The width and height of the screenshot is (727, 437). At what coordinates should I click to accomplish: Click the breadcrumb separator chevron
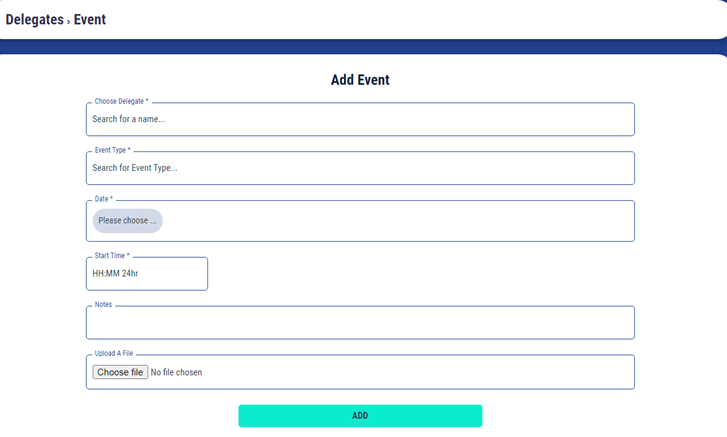(69, 21)
